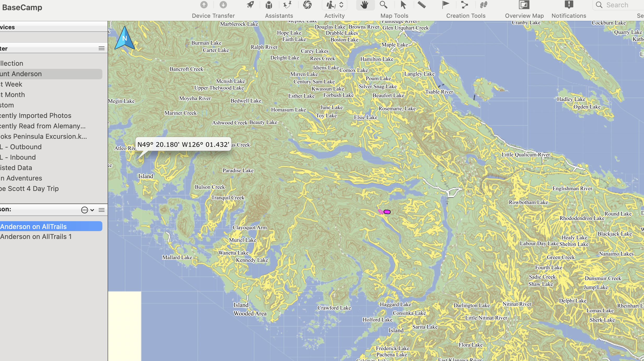Select the New Route creation tool
This screenshot has height=361, width=644.
464,5
